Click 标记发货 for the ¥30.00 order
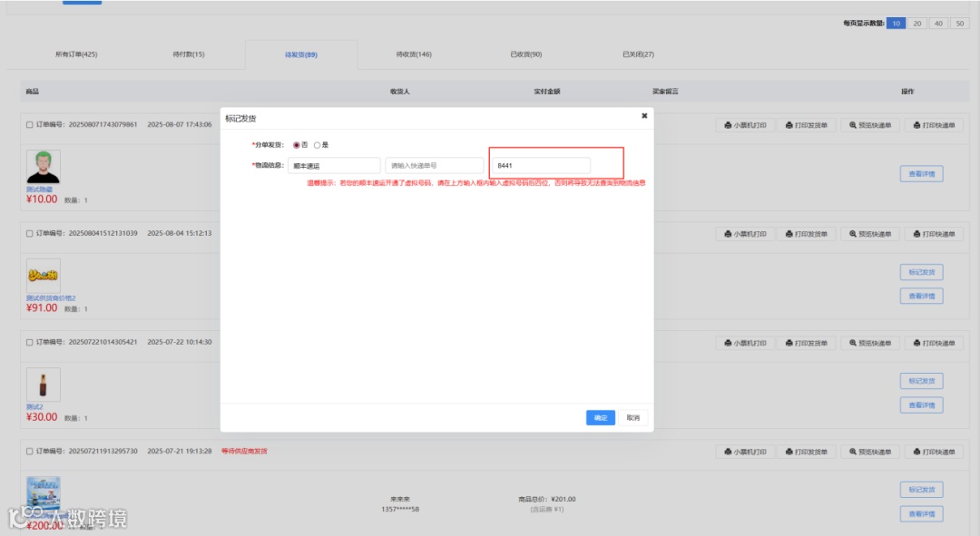The width and height of the screenshot is (980, 536). tap(922, 381)
